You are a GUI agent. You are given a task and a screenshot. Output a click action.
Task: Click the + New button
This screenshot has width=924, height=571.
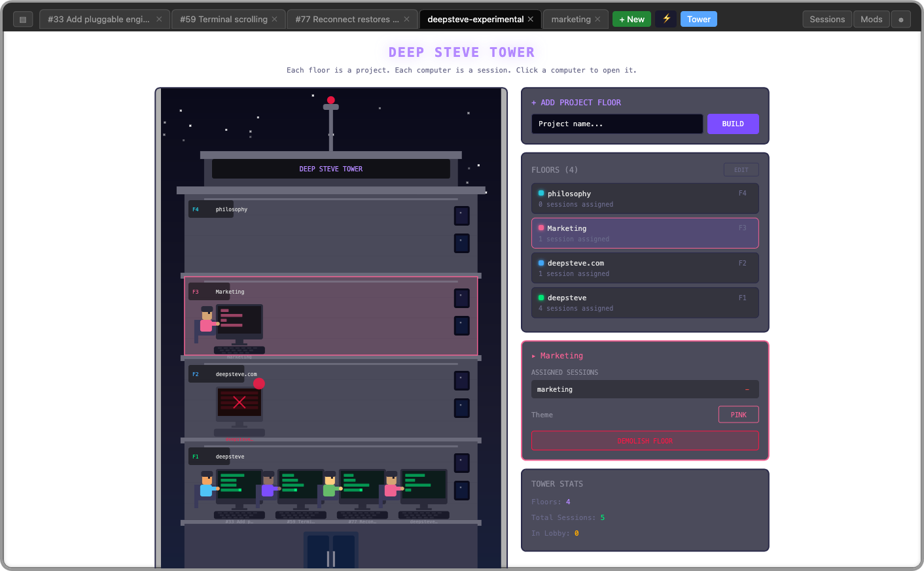[631, 19]
